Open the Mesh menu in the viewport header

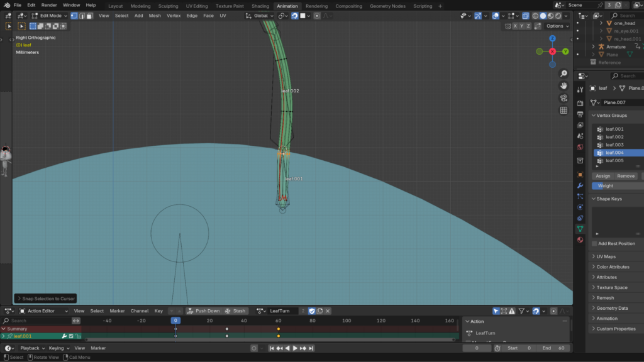[x=155, y=16]
